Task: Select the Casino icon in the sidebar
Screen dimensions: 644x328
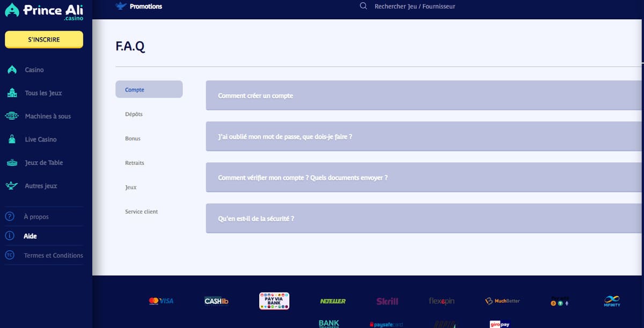Action: (x=11, y=69)
